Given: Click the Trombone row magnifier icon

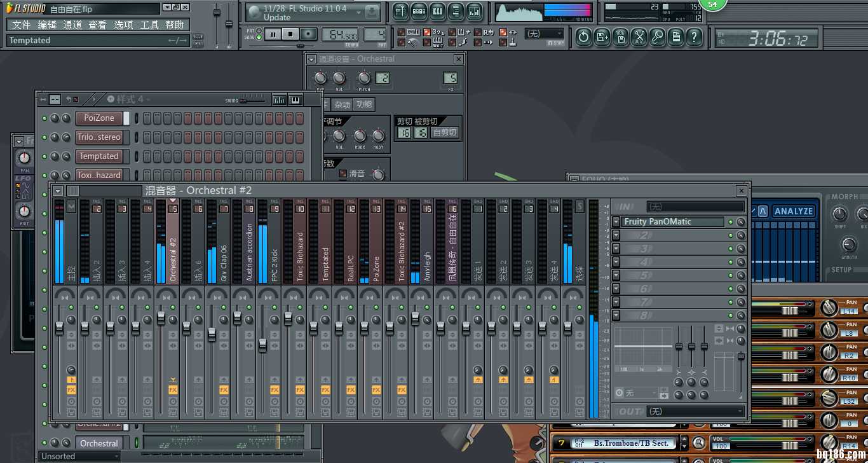Looking at the screenshot, I should point(699,443).
